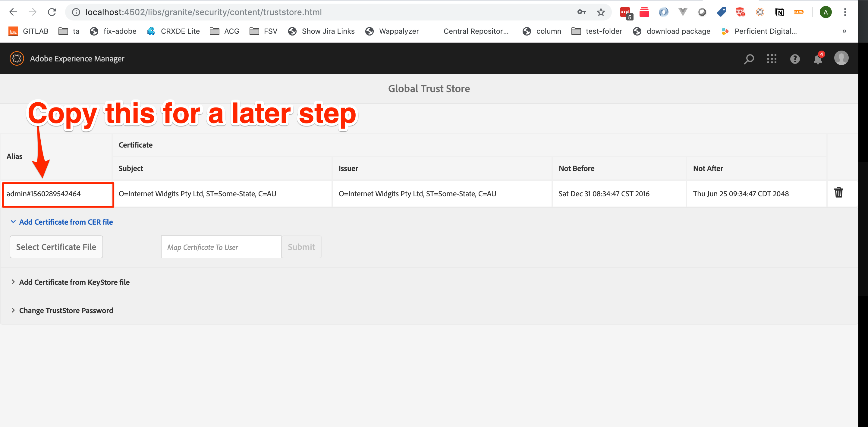The width and height of the screenshot is (868, 439).
Task: Open Chrome three-dot menu
Action: coord(845,12)
